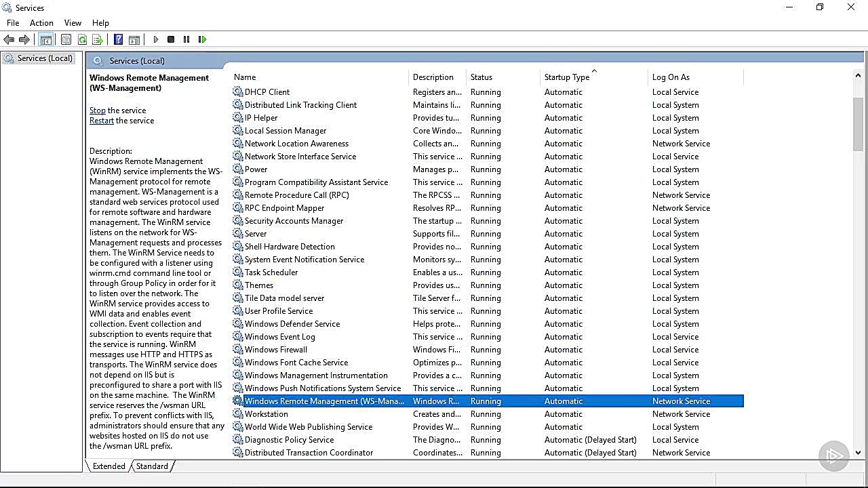Click the Restart Service icon
The width and height of the screenshot is (868, 488).
202,39
